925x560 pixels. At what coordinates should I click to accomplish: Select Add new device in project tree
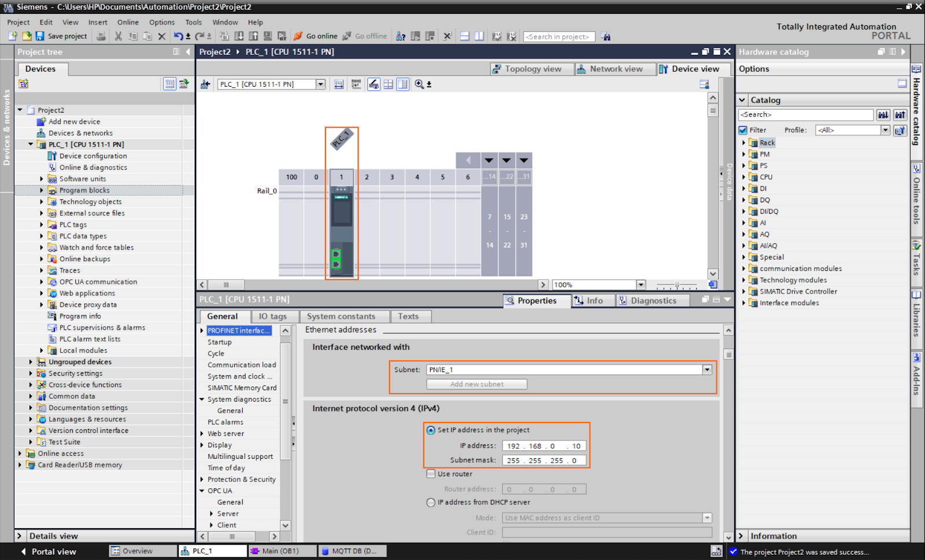click(68, 122)
